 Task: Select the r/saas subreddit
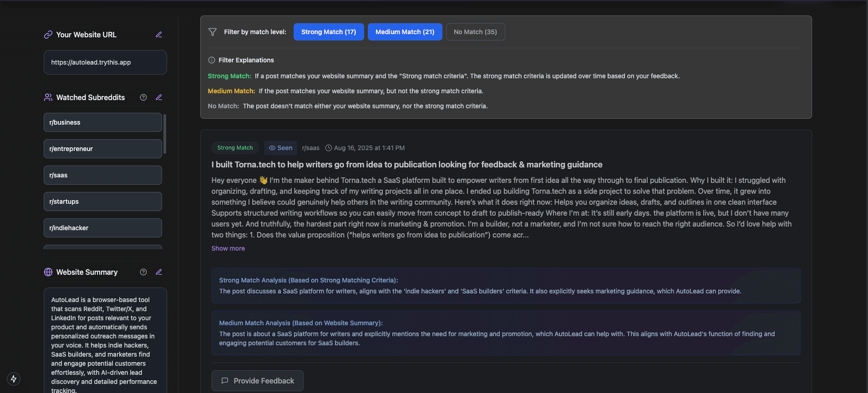103,175
